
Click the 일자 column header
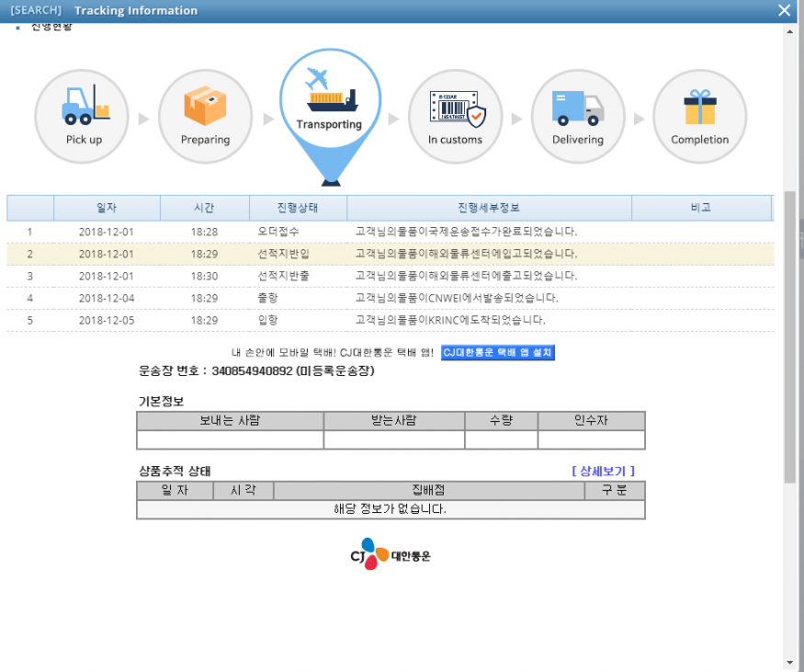coord(107,209)
